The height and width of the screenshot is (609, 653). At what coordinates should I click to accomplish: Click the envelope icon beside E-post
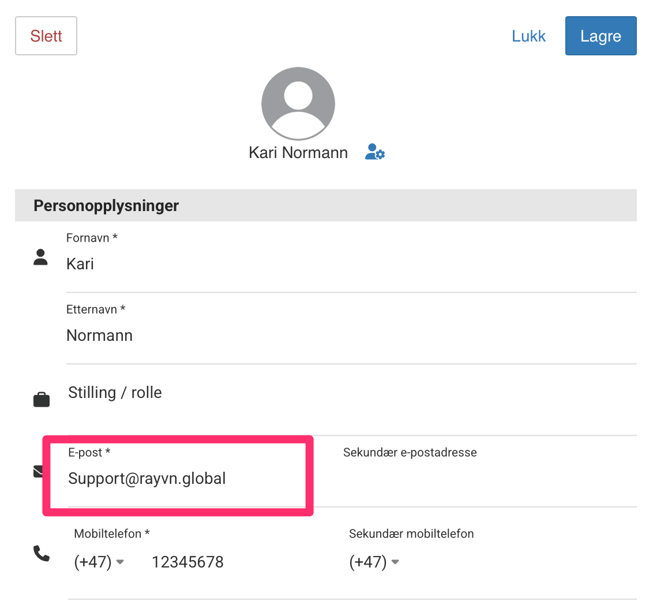pos(38,471)
